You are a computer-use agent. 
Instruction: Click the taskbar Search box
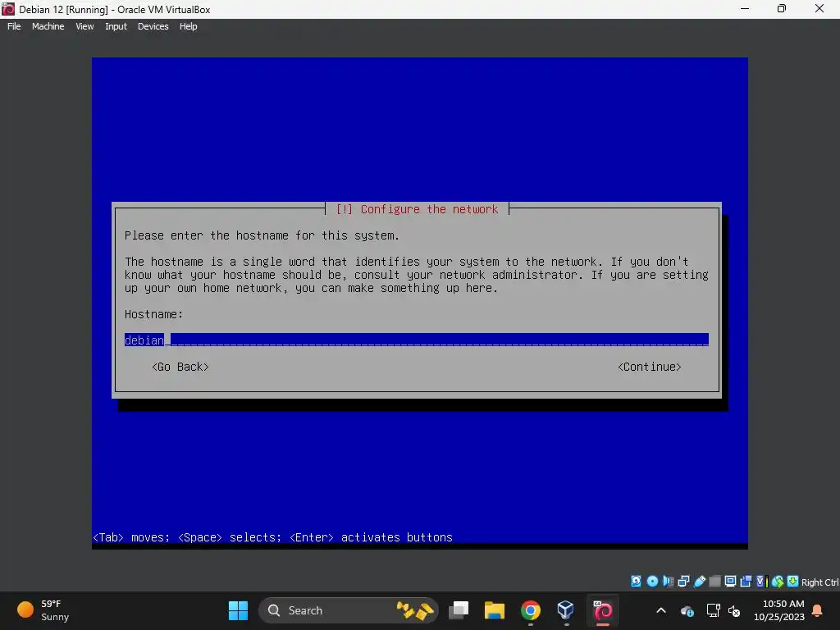[x=348, y=610]
